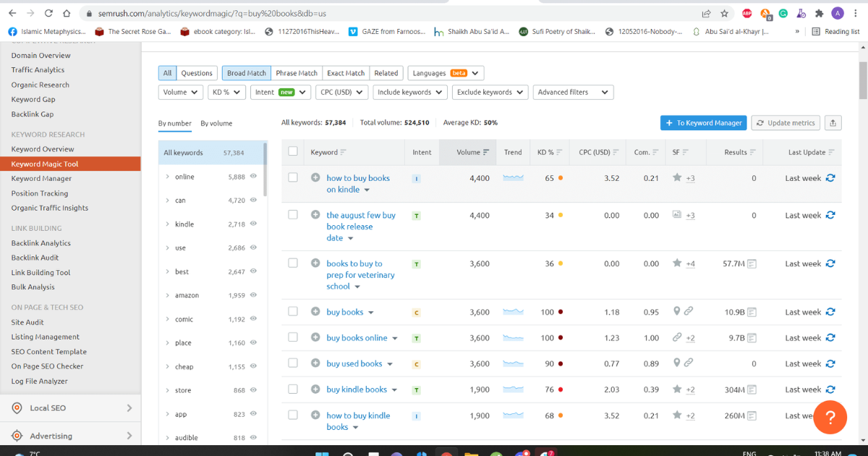Click the 'To Keyword Manager' button

[702, 123]
